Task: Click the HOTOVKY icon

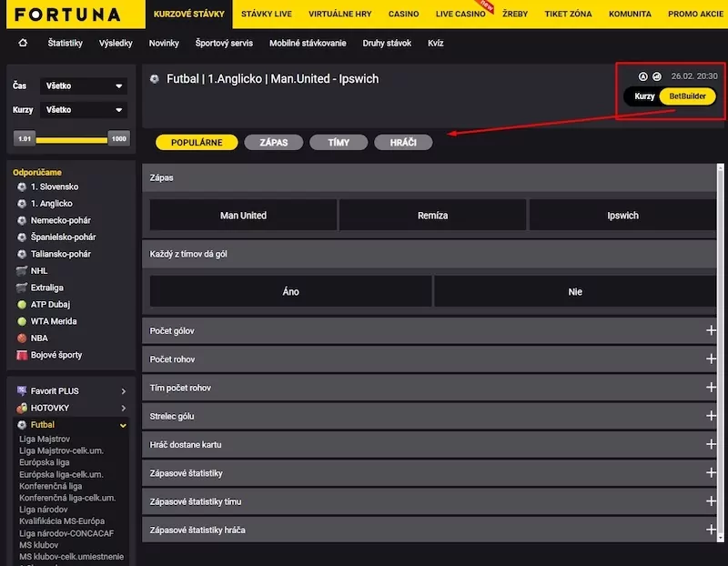Action: click(x=22, y=408)
